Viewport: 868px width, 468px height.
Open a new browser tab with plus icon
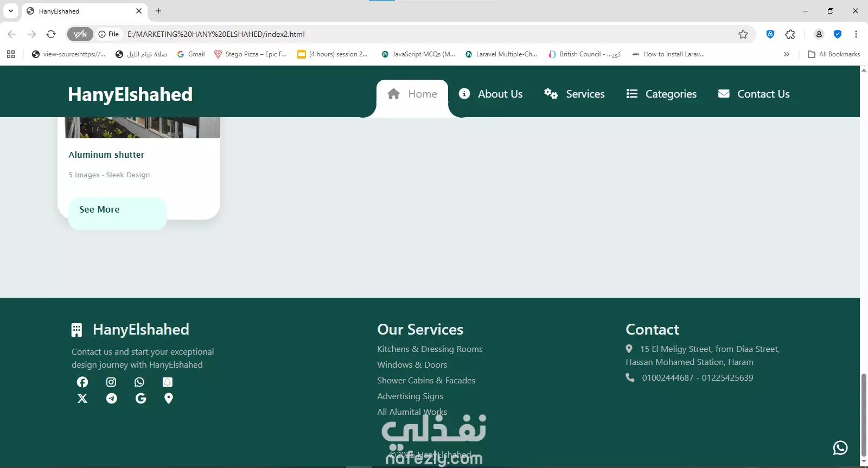pos(158,11)
